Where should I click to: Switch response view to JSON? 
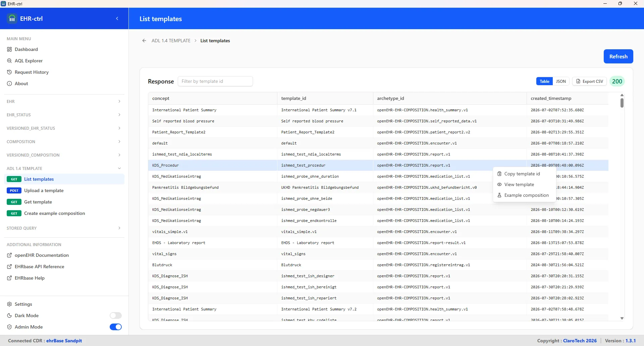[x=561, y=81]
